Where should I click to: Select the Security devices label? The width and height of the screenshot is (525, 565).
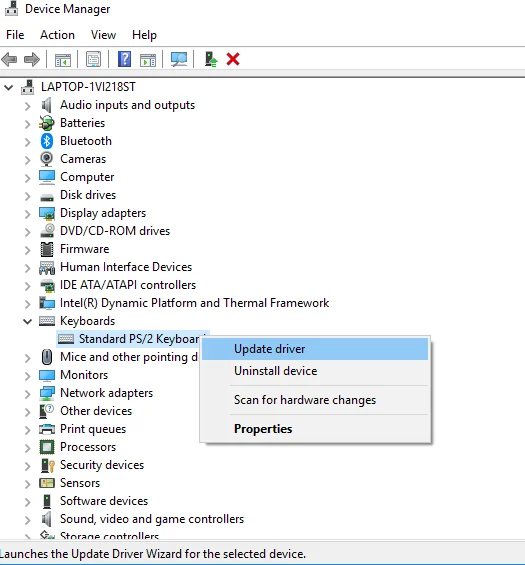[102, 465]
